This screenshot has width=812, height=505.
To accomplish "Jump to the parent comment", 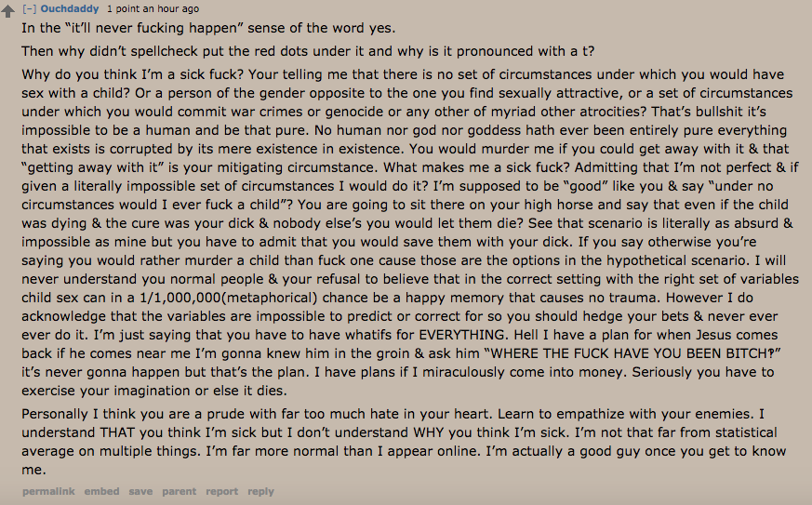I will (180, 491).
